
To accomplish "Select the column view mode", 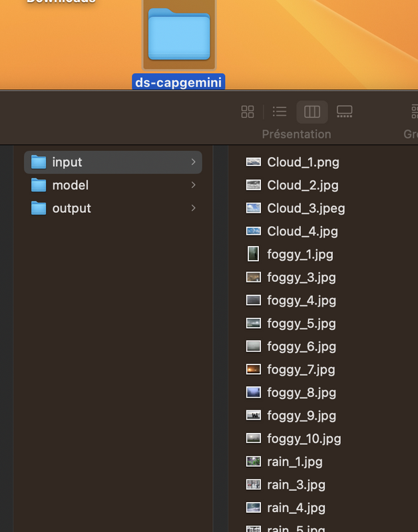I will click(312, 112).
